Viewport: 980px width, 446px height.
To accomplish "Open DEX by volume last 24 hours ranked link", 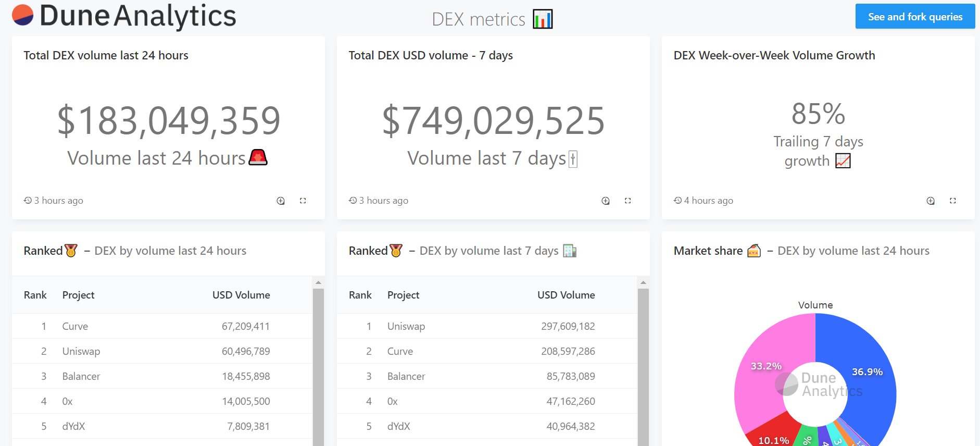I will pos(170,251).
